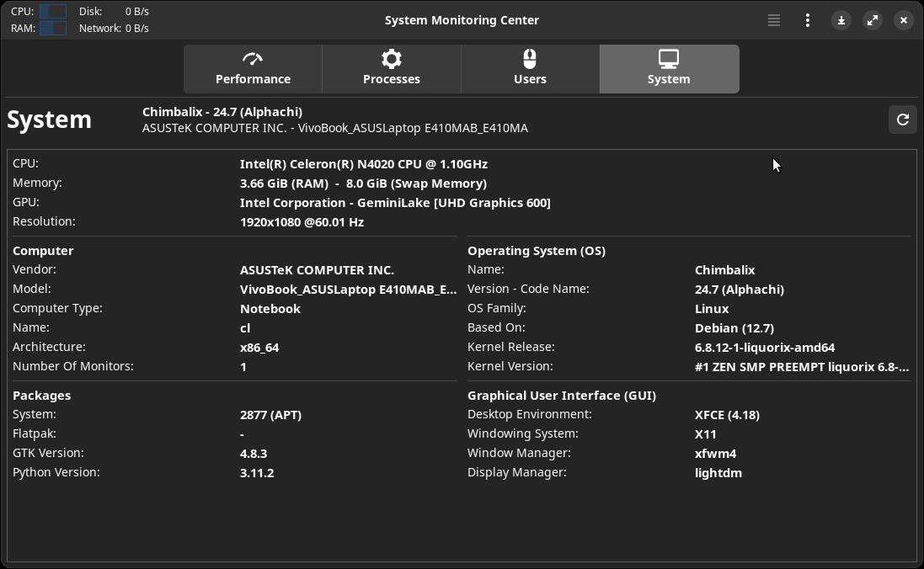
Task: Close the System Monitoring Center window
Action: (x=904, y=20)
